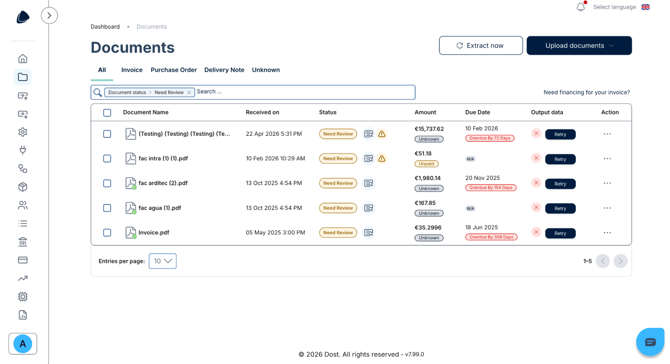The width and height of the screenshot is (670, 364).
Task: Open action menu for fac arditec (2).pdf
Action: point(607,183)
